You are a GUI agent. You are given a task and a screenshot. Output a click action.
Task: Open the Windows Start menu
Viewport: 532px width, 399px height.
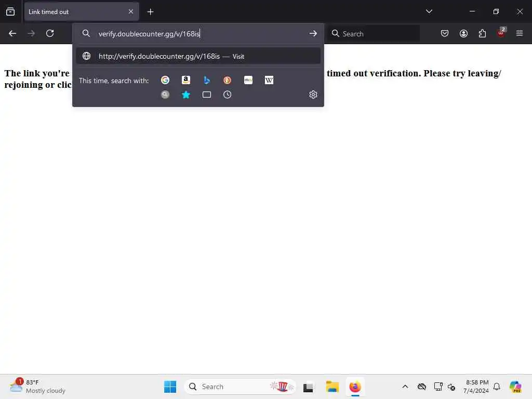[170, 387]
